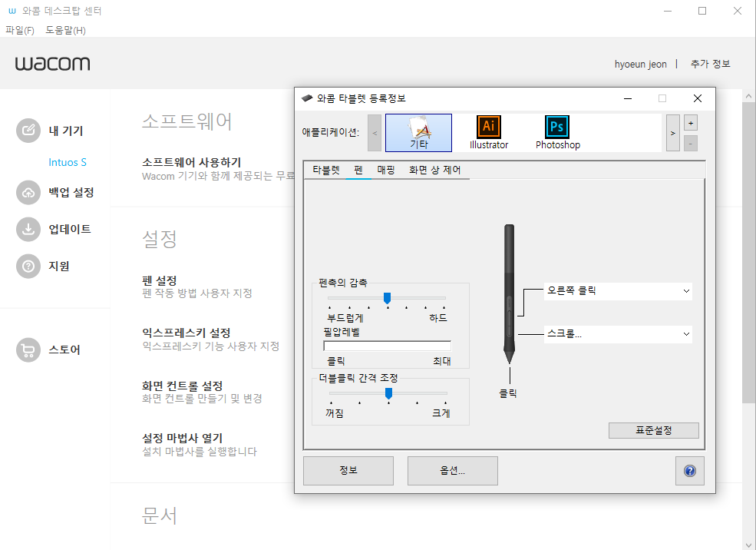The width and height of the screenshot is (756, 550).
Task: Close the 와콤 타블렛 등록정보 dialog
Action: [x=697, y=98]
